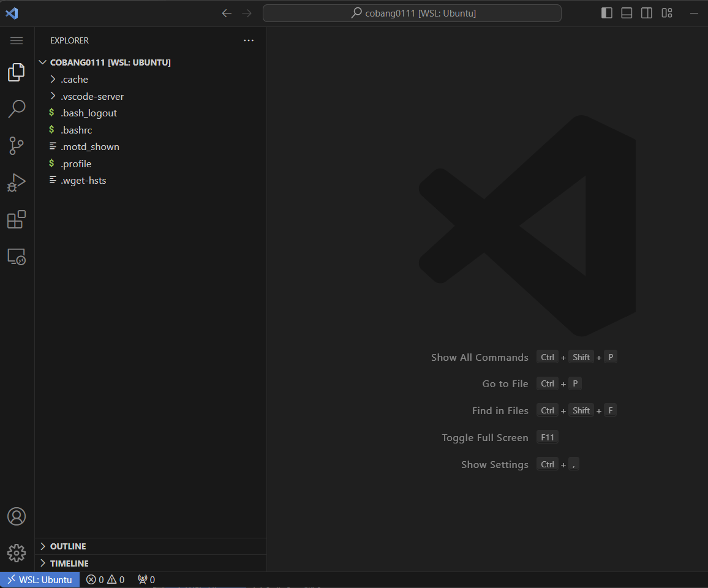Viewport: 708px width, 588px height.
Task: Expand the .cache folder
Action: [151, 80]
